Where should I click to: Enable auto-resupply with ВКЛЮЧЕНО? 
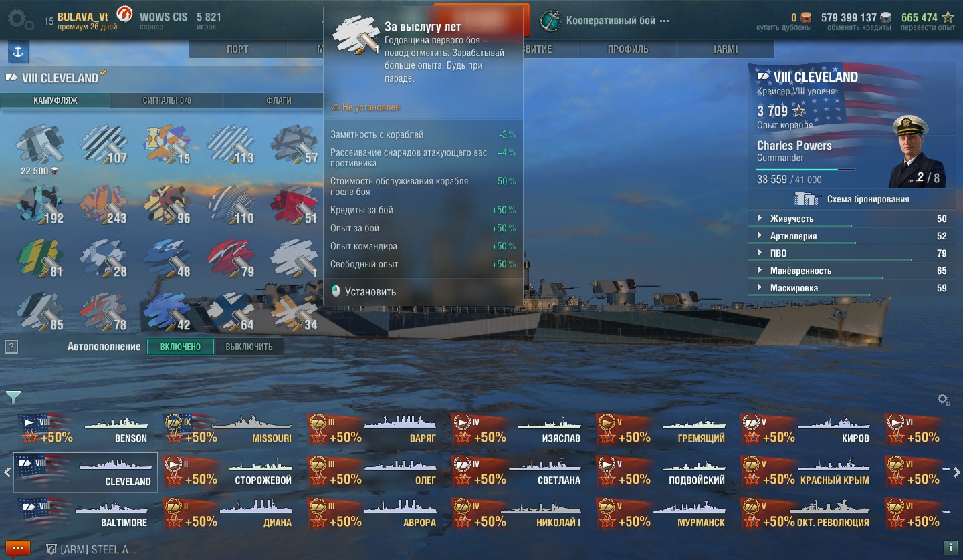point(181,347)
